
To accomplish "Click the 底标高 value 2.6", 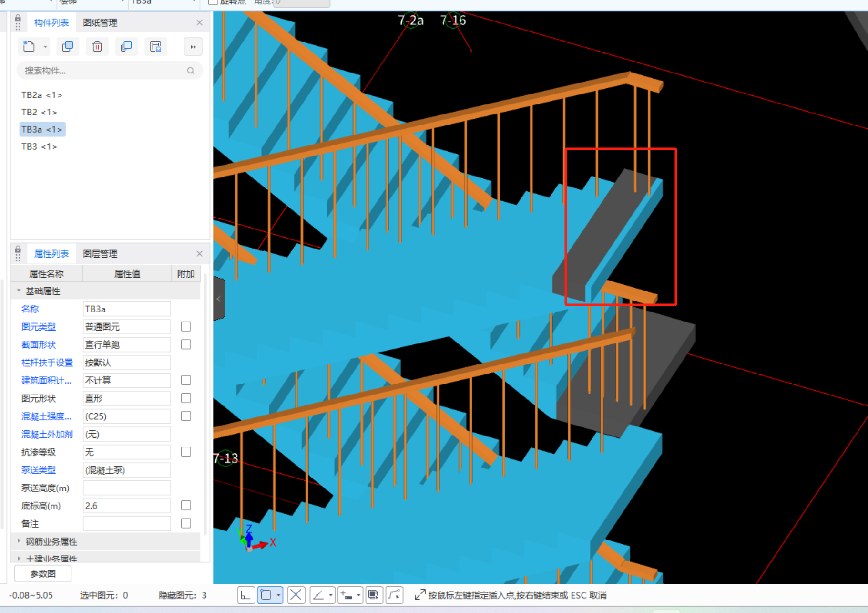I will pos(127,506).
